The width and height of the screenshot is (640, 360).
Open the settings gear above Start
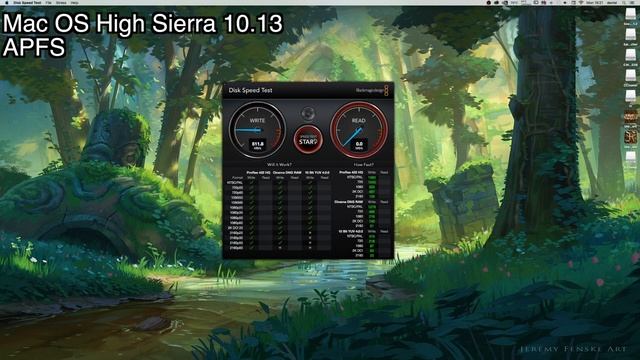308,113
